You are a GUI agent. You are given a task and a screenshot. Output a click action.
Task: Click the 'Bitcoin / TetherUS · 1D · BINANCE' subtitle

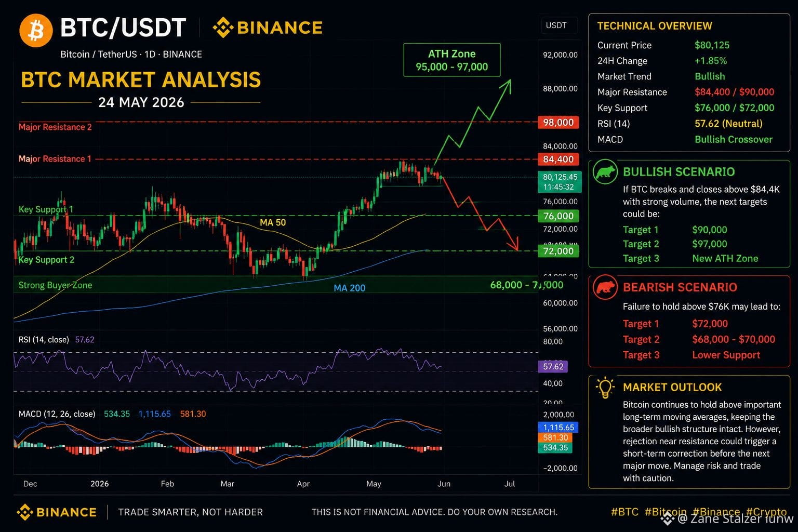[x=131, y=54]
